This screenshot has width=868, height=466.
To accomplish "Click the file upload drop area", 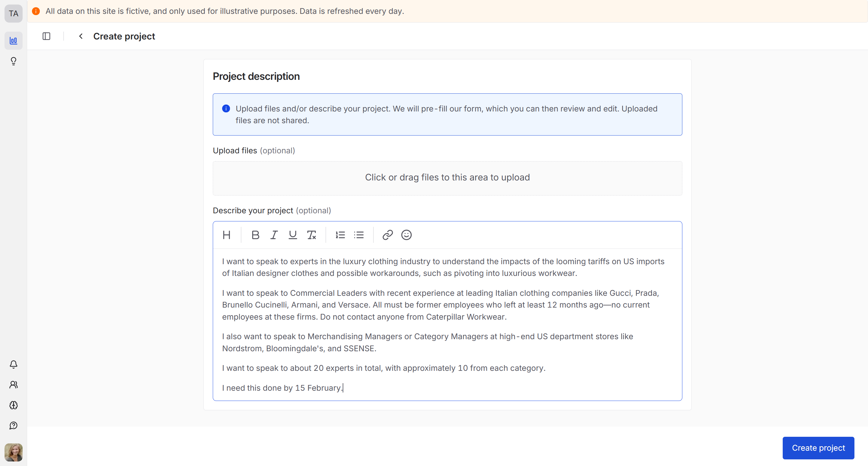I will click(x=447, y=178).
